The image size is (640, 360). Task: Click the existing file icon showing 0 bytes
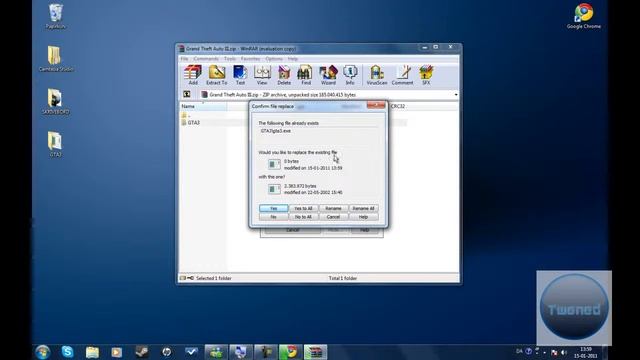click(274, 164)
